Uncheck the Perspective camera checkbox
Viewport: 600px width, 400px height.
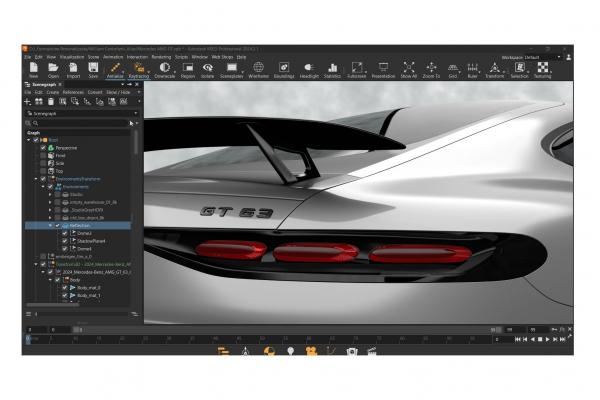pyautogui.click(x=43, y=147)
